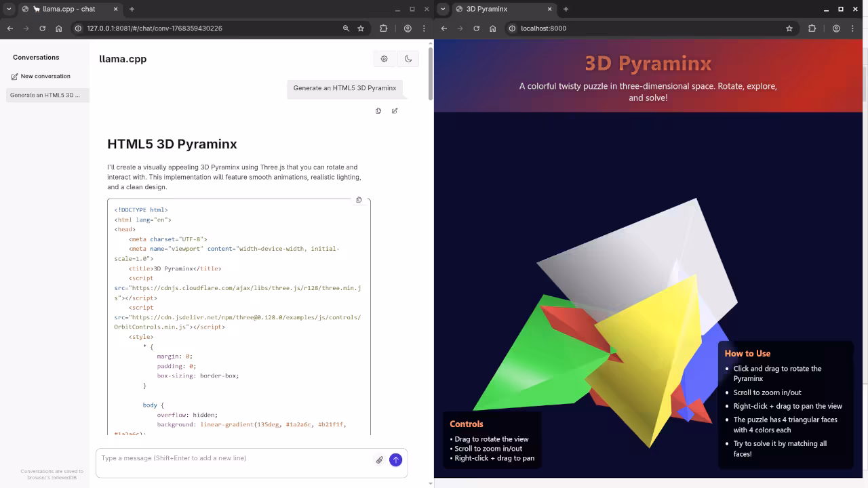Open the tab search chevron on the Pyraminx window
The height and width of the screenshot is (488, 868).
tap(441, 9)
